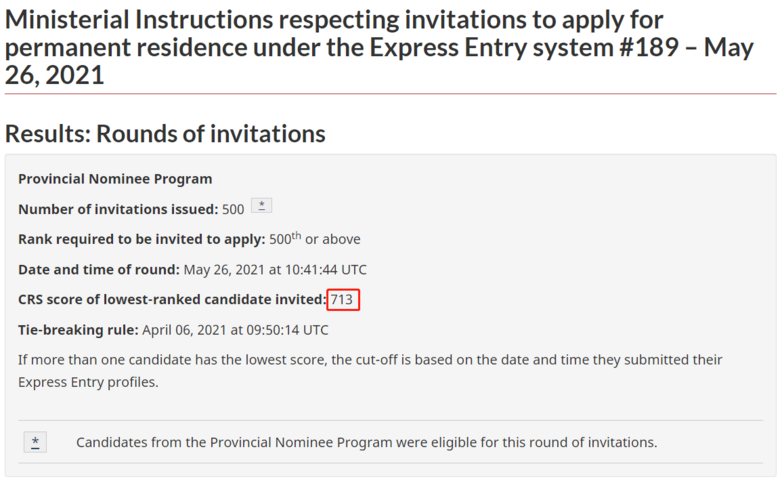
Task: Click the footnote text about eligible candidates
Action: (x=367, y=443)
